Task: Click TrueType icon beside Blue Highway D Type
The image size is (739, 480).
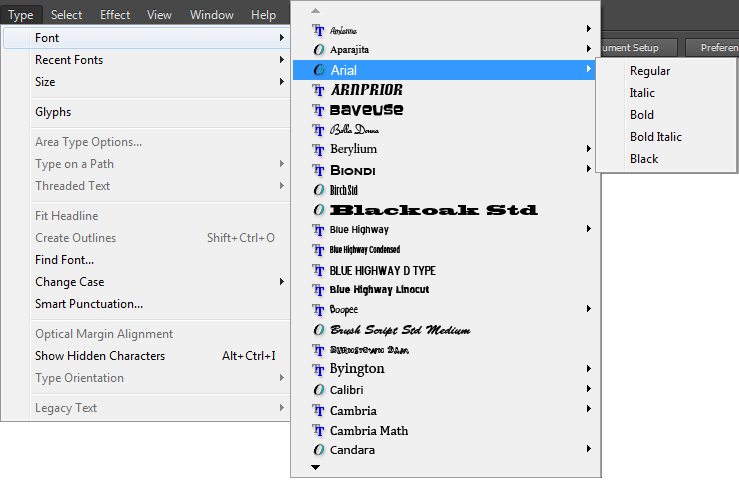Action: click(x=319, y=270)
